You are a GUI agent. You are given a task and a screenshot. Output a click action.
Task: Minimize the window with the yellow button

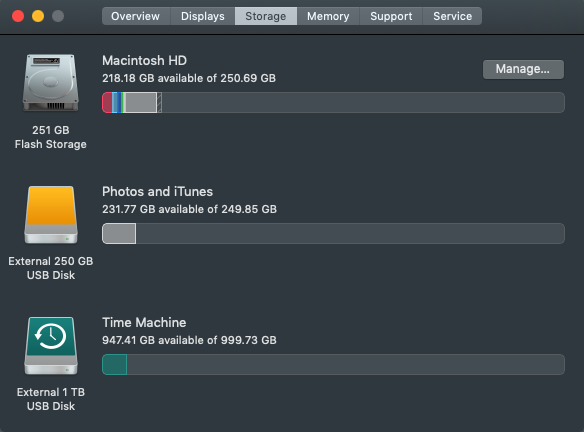(x=38, y=16)
